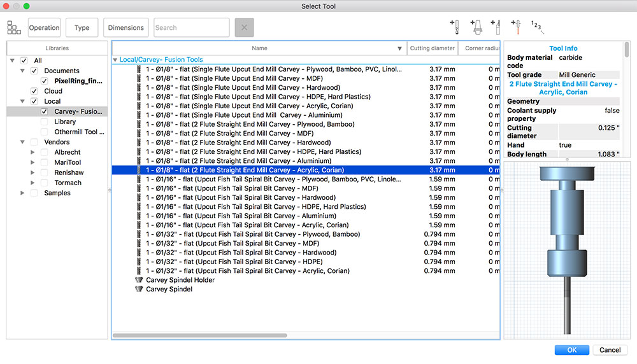Select 1/32 Fish Tail Plywood, Bamboo row
The width and height of the screenshot is (637, 364).
pos(306,234)
